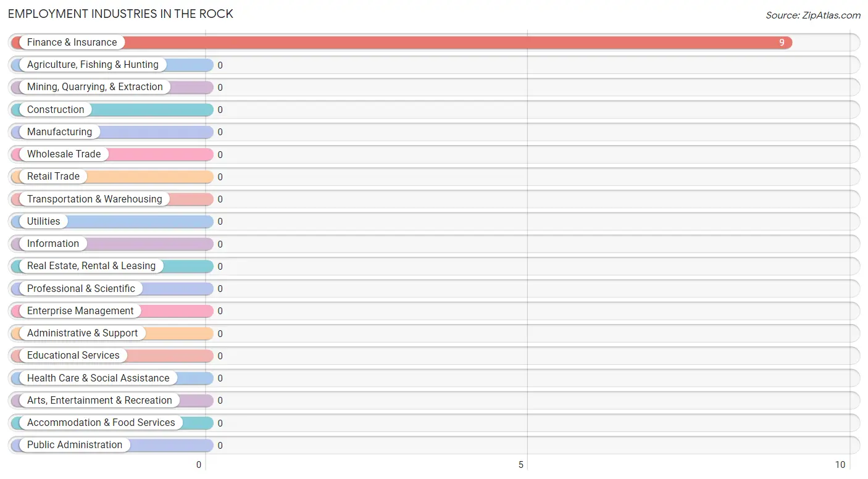Select the Wholesale Trade label
This screenshot has width=868, height=479.
(64, 154)
